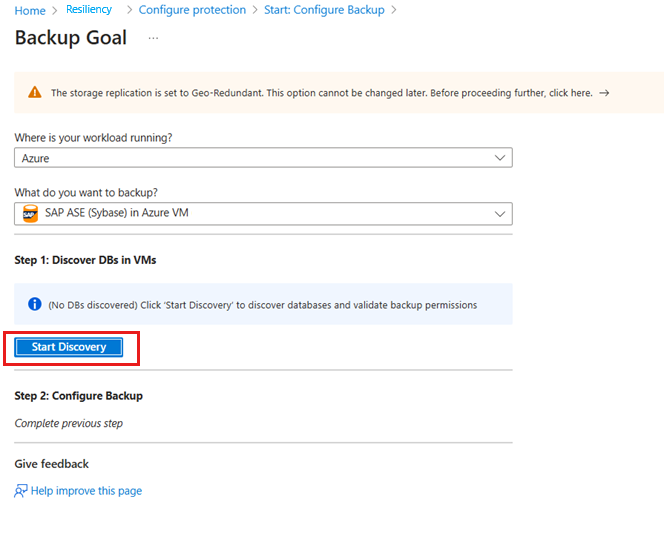The width and height of the screenshot is (664, 548).
Task: Return to the Configure protection breadcrumb
Action: click(192, 10)
